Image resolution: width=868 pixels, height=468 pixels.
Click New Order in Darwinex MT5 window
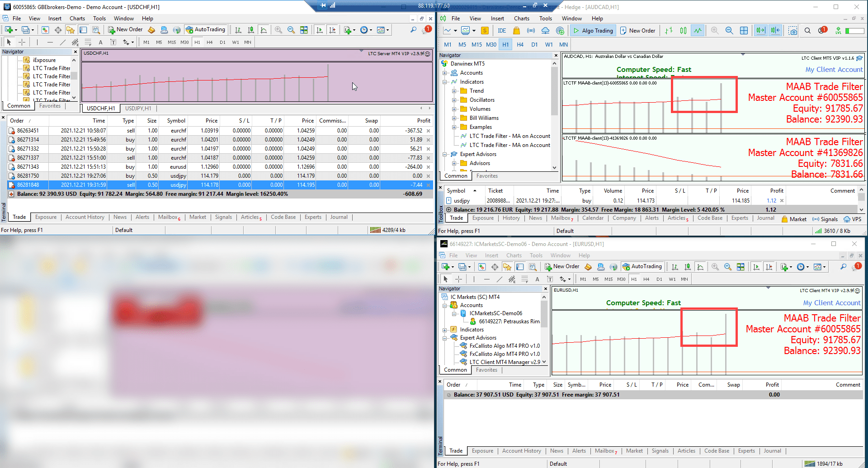pyautogui.click(x=637, y=31)
